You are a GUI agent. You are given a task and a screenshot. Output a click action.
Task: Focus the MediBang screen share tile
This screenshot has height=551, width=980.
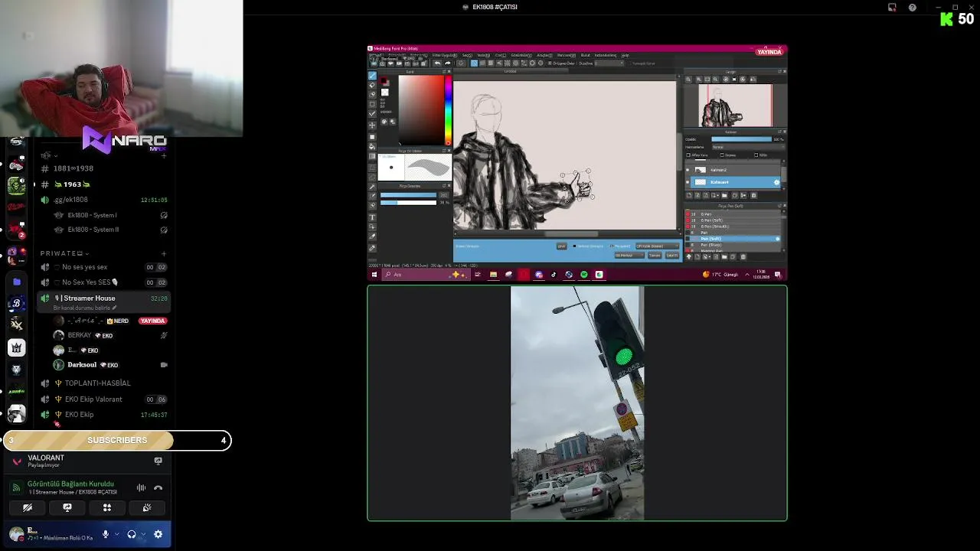pos(577,163)
